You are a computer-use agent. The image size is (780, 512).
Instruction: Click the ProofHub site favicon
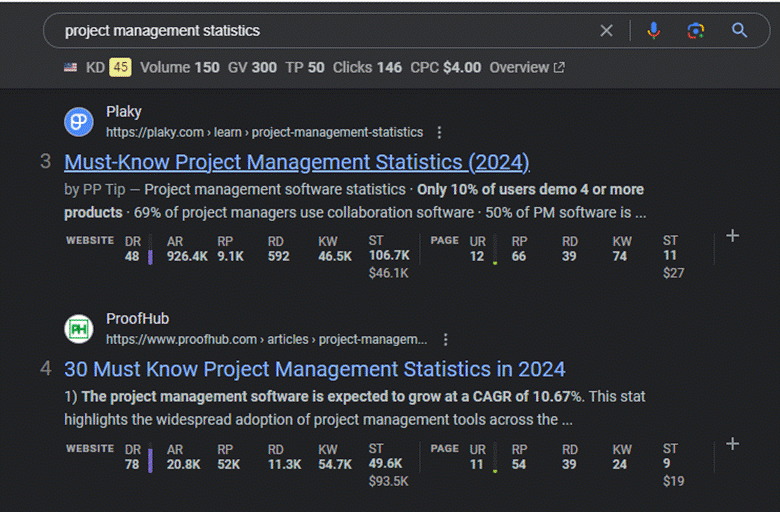point(79,329)
